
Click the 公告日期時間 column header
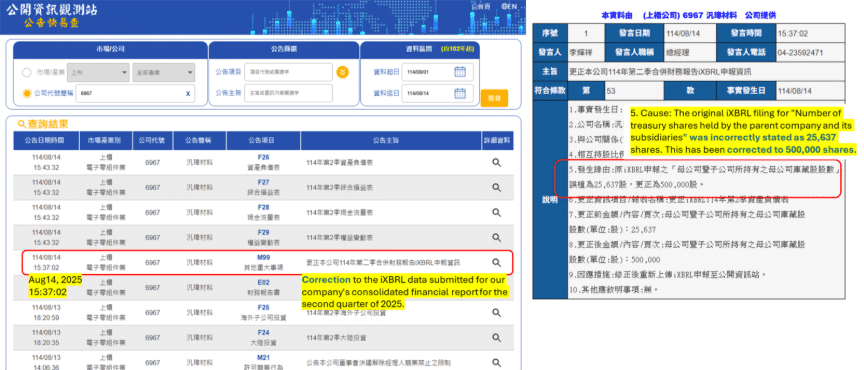46,141
